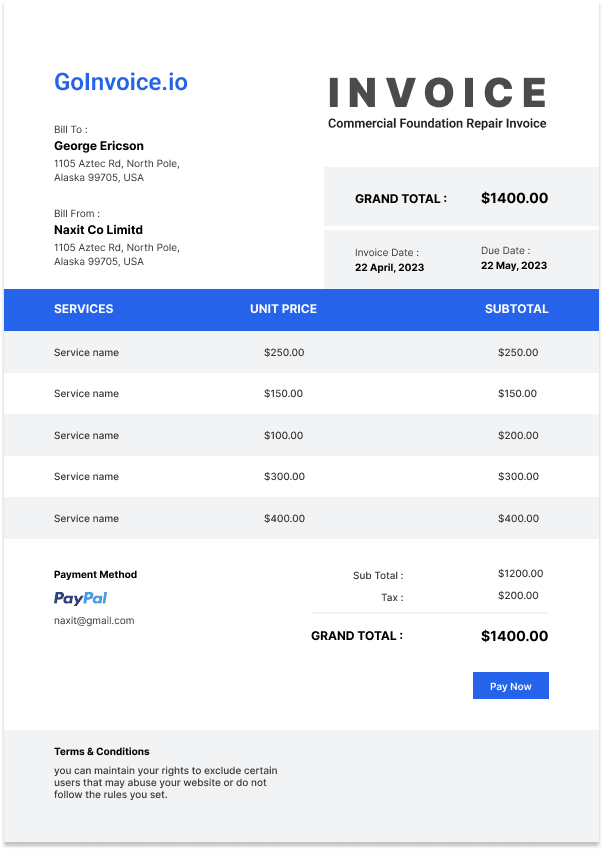Click the Payment Method heading
Viewport: 603px width, 850px height.
pos(95,575)
